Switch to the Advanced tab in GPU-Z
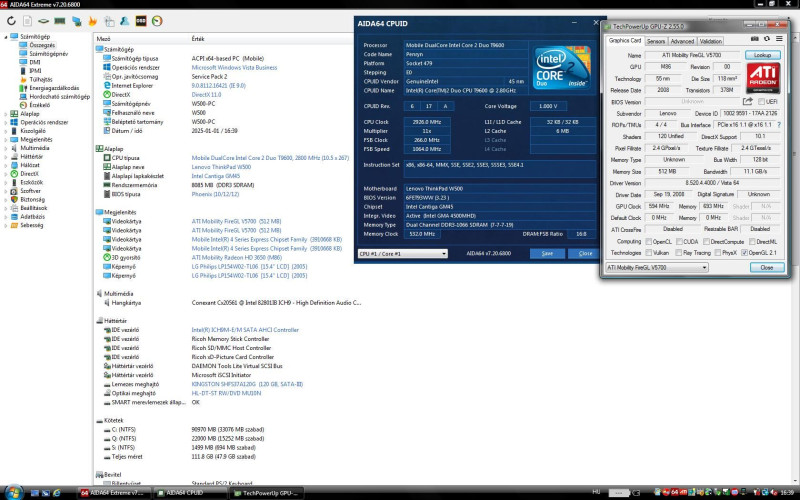Viewport: 800px width, 500px height. pos(682,41)
